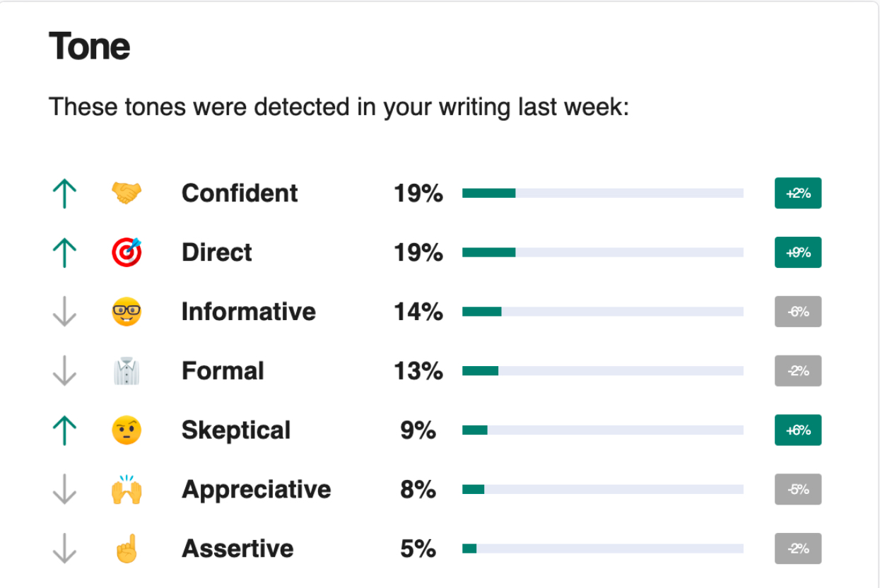Image resolution: width=880 pixels, height=588 pixels.
Task: Click the gray down arrow next to Informative
Action: 64,311
